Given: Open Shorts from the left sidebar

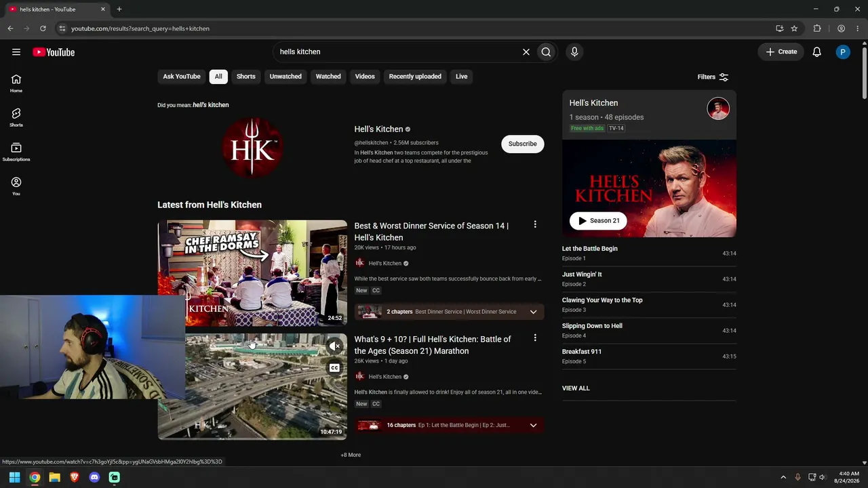Looking at the screenshot, I should pos(16,117).
